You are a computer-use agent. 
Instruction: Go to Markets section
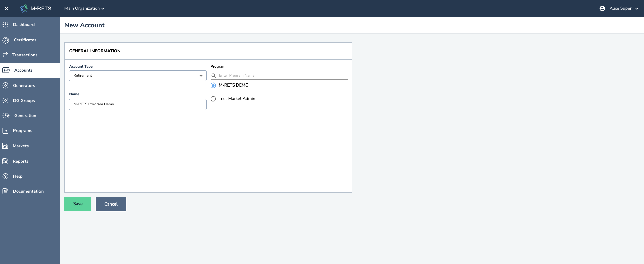[30, 146]
